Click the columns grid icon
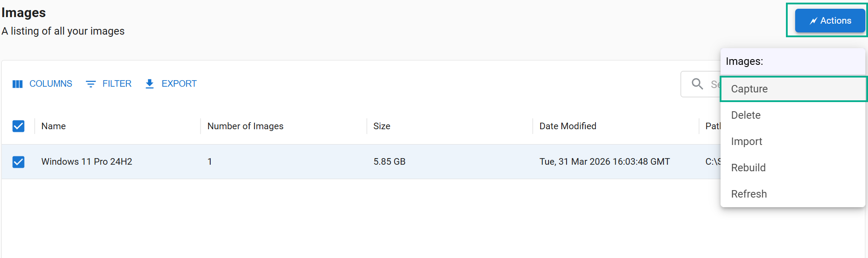The image size is (868, 258). (18, 84)
